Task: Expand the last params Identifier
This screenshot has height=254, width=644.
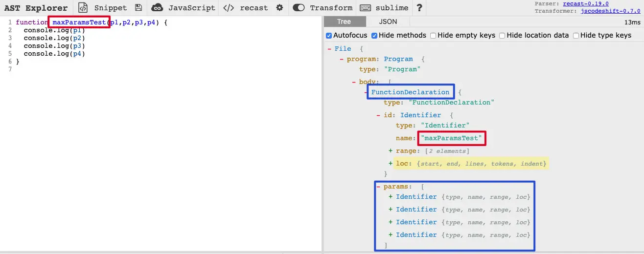Action: pos(391,234)
